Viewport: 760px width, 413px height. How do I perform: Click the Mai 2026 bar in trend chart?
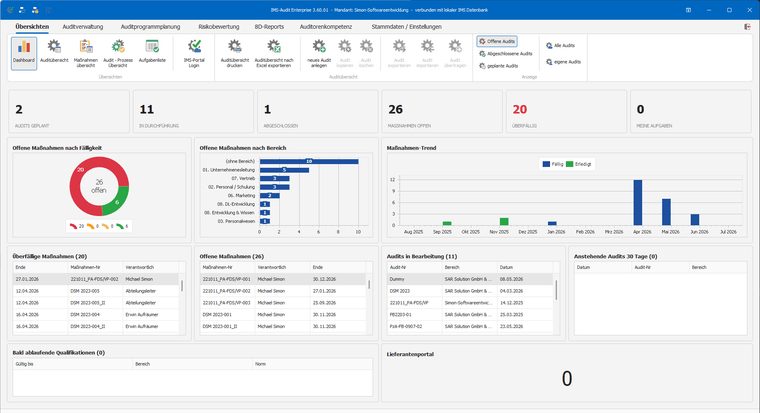[x=666, y=212]
